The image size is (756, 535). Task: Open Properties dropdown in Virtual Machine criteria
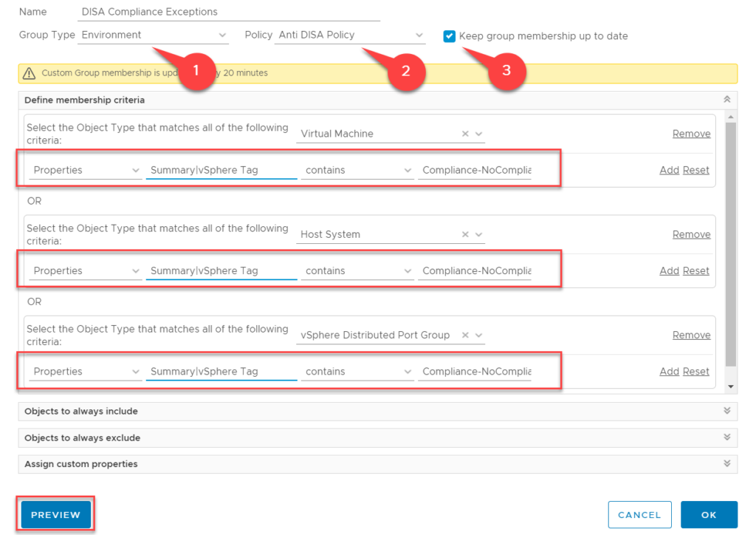point(86,170)
